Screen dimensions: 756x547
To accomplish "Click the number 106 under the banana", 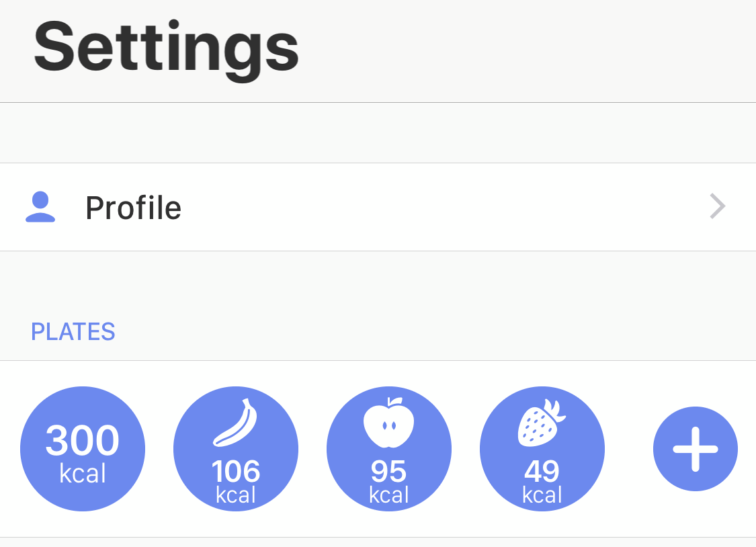I will click(236, 471).
